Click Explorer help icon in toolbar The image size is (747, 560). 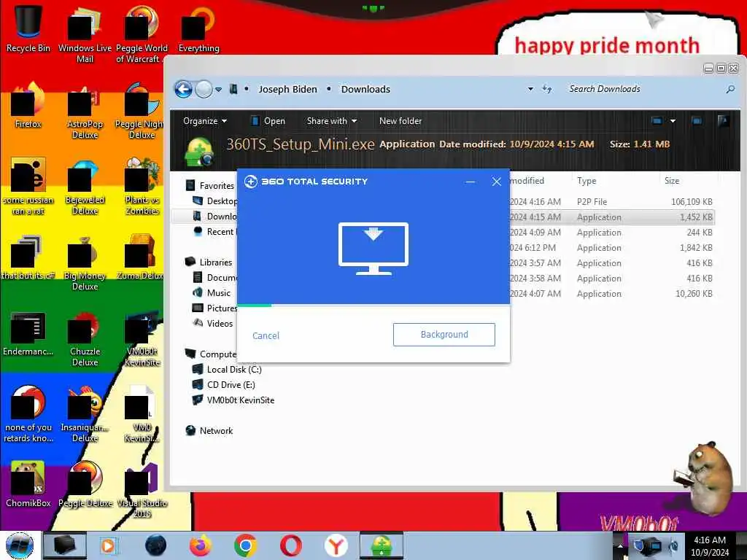pyautogui.click(x=723, y=121)
